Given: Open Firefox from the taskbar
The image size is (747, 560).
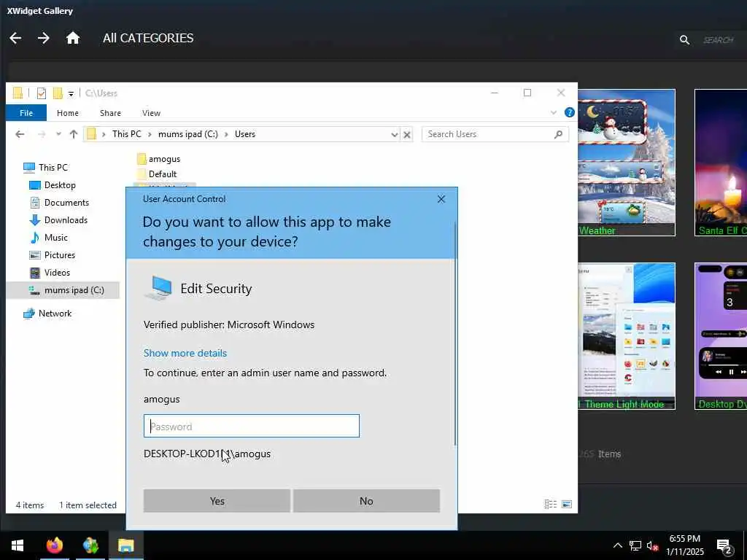Looking at the screenshot, I should pyautogui.click(x=54, y=545).
